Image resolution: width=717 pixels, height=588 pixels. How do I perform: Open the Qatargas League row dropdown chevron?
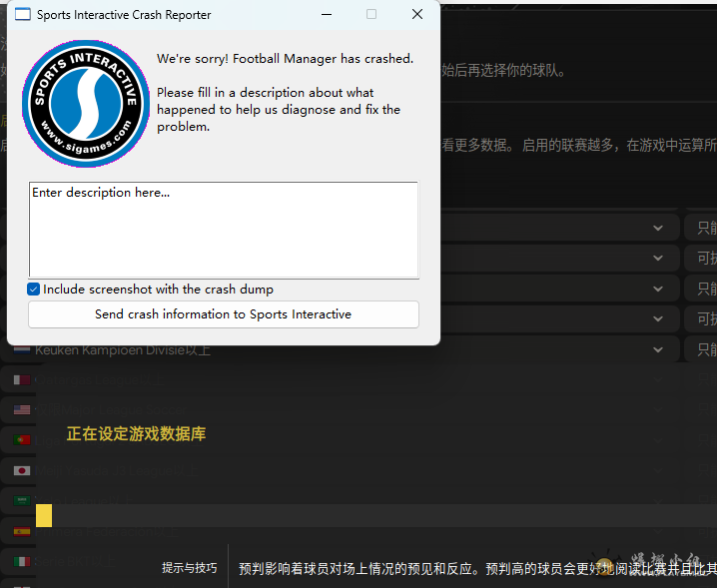point(658,380)
